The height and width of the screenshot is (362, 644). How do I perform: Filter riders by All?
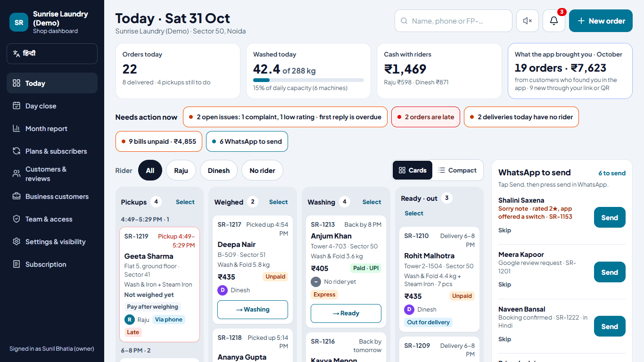150,171
